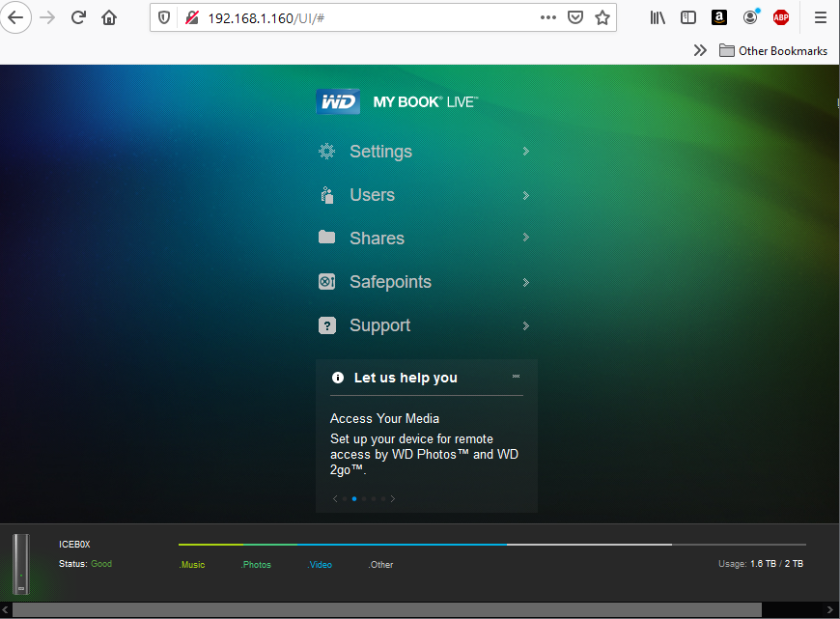Viewport: 840px width, 619px height.
Task: Reload the page with the refresh icon
Action: [x=79, y=17]
